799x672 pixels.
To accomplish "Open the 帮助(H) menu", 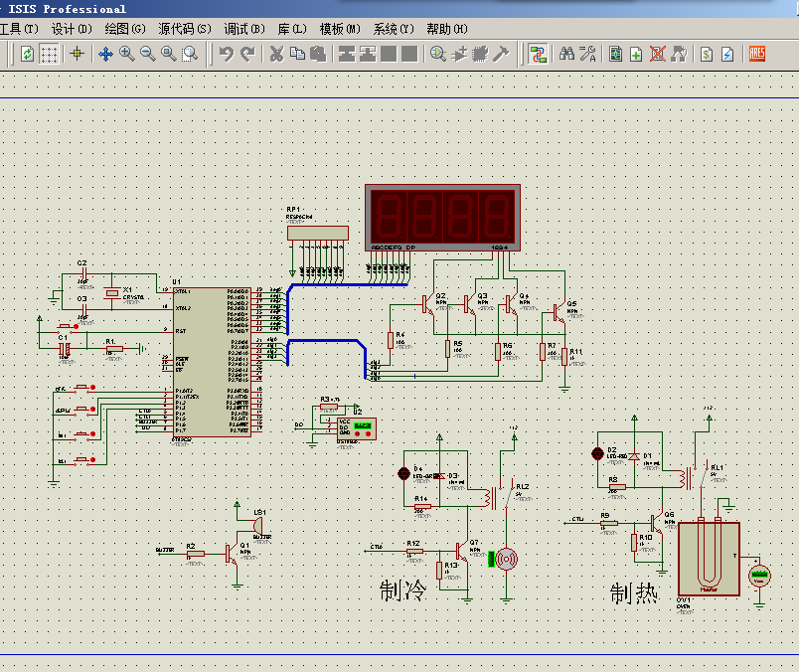I will (x=446, y=29).
